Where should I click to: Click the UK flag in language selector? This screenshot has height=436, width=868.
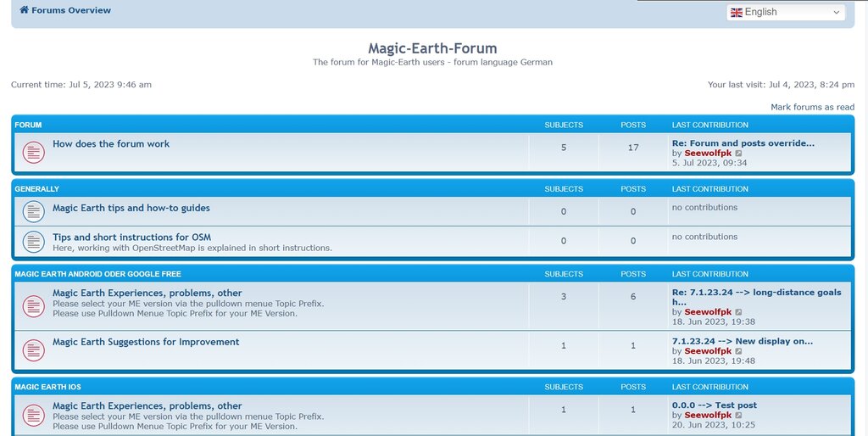(x=737, y=12)
